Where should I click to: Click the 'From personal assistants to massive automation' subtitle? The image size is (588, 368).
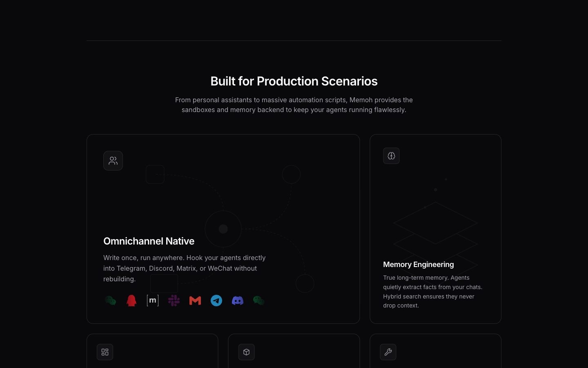294,105
